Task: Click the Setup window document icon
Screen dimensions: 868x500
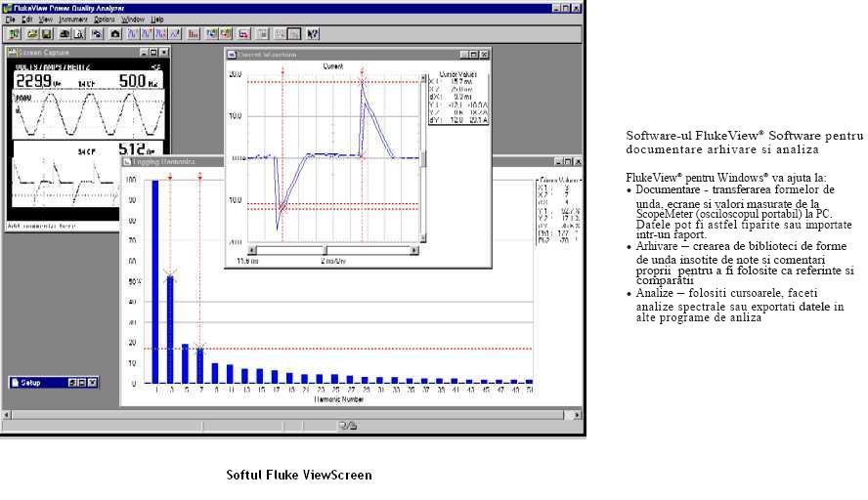Action: [x=15, y=382]
